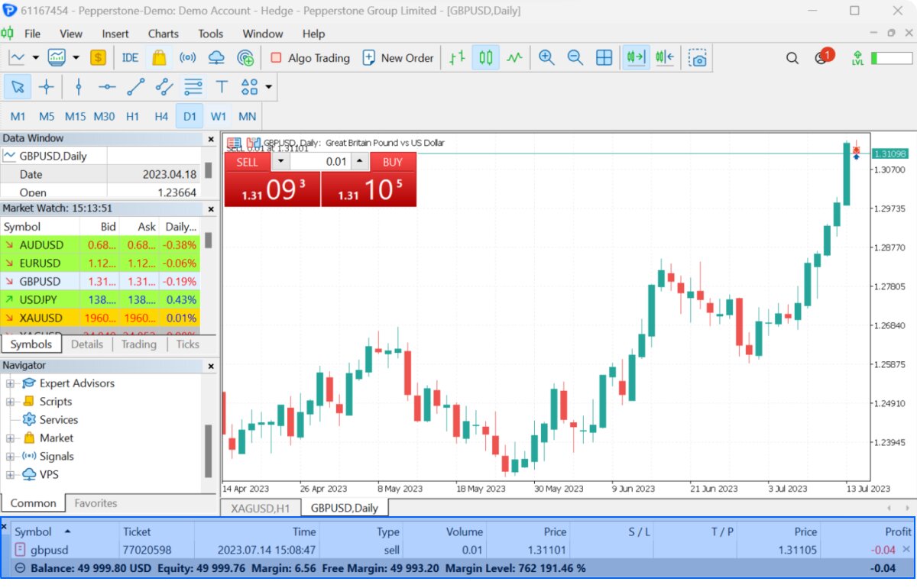Expand the Expert Advisors tree node
This screenshot has height=588, width=917.
pos(11,383)
